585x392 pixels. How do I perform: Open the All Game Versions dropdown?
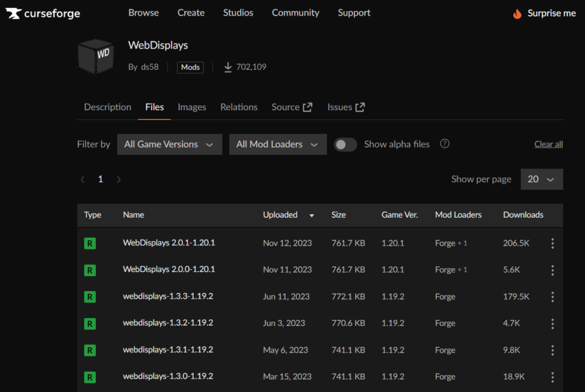coord(169,144)
